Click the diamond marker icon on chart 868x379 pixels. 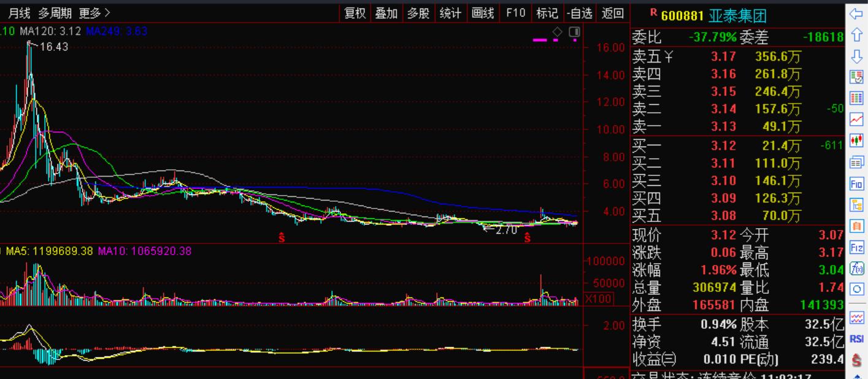[x=557, y=31]
